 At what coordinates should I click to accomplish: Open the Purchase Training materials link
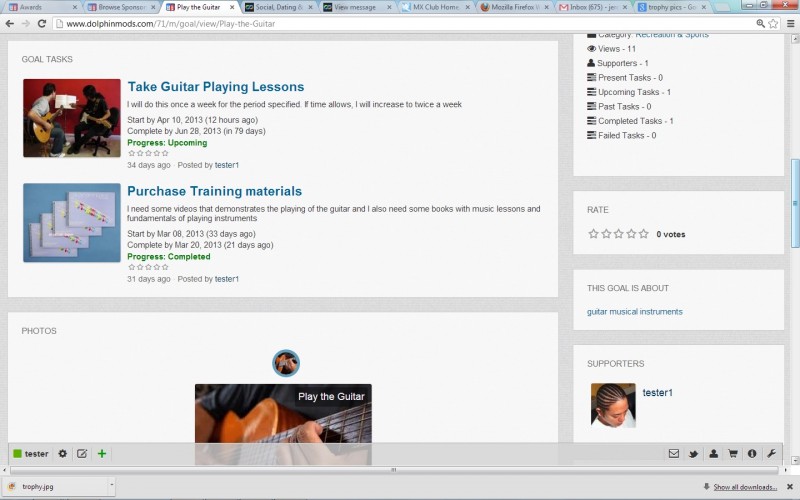coord(215,191)
